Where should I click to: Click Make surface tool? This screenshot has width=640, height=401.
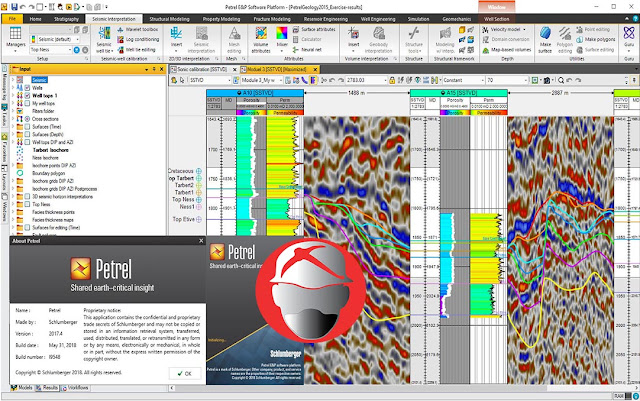coord(545,40)
